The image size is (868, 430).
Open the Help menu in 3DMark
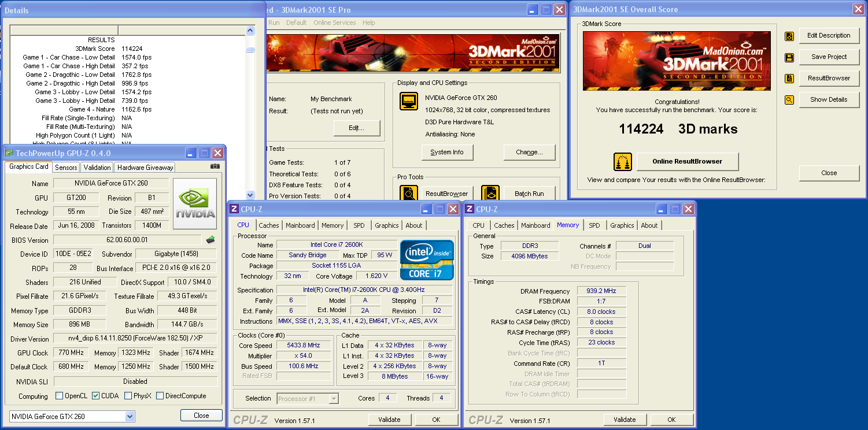369,23
